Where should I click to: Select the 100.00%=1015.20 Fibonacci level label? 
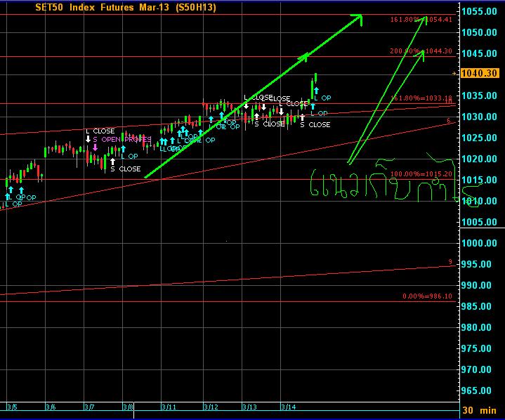tap(419, 173)
